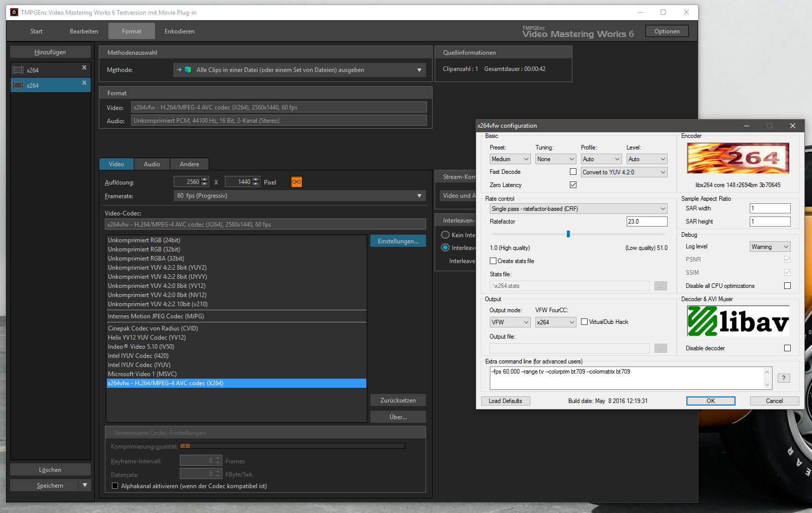
Task: Select the Format tab
Action: (x=132, y=31)
